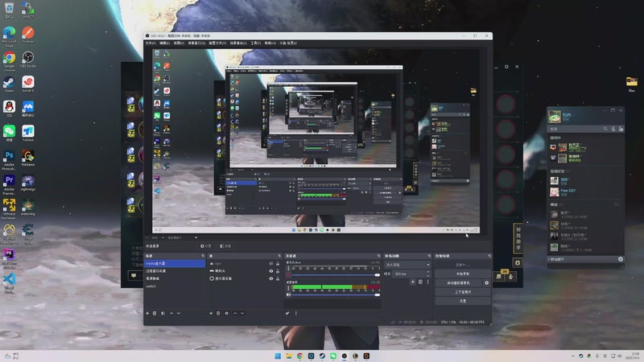Open the Docks menu in OBS

pyautogui.click(x=196, y=43)
